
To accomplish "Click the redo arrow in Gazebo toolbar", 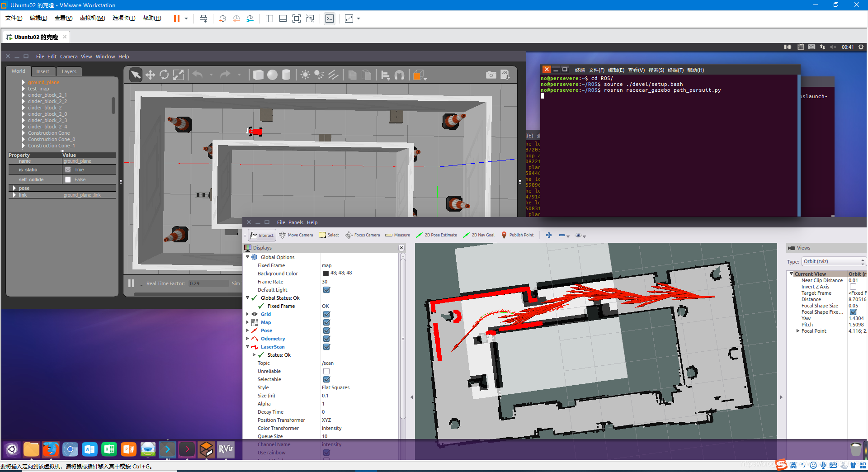I will [x=225, y=75].
